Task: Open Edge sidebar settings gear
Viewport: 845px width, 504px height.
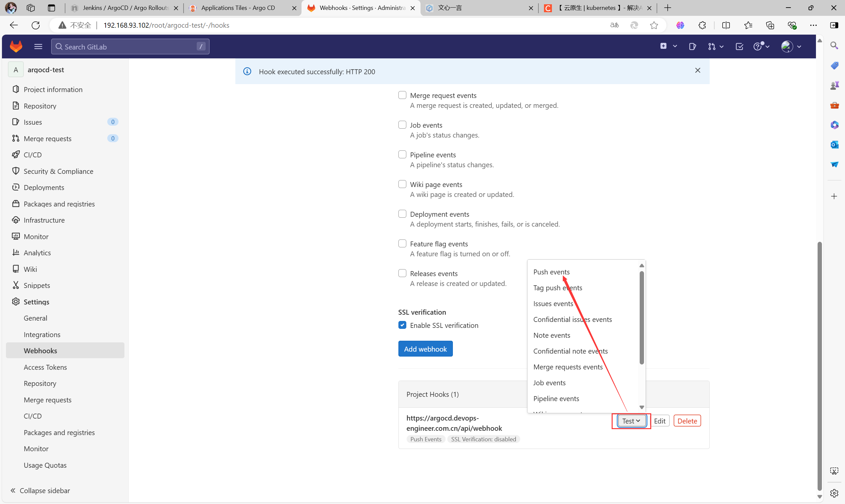Action: (834, 493)
